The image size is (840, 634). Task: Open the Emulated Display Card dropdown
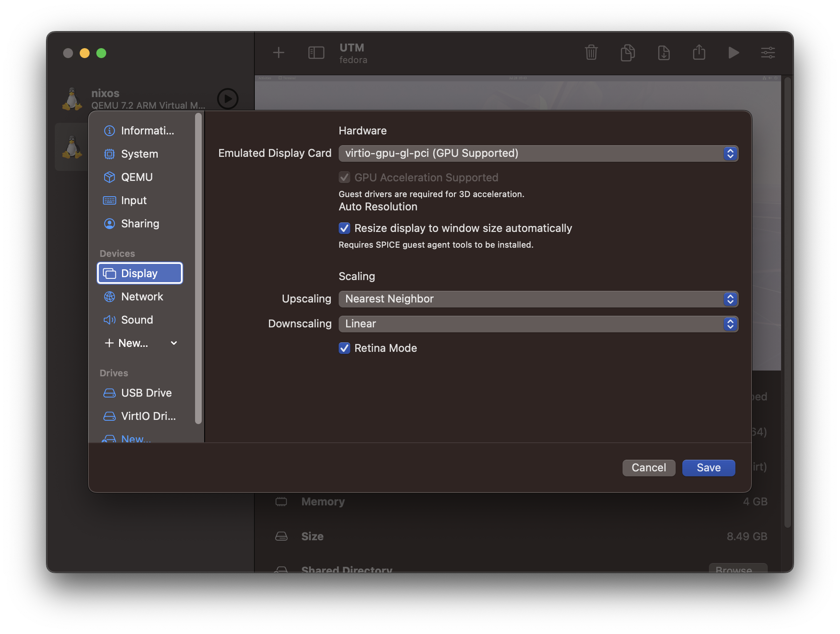click(538, 154)
